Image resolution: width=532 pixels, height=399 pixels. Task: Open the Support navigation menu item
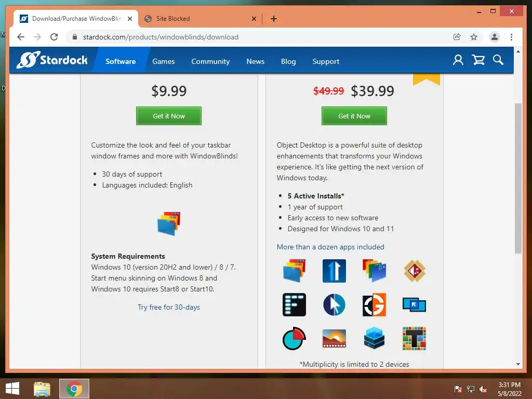click(326, 61)
